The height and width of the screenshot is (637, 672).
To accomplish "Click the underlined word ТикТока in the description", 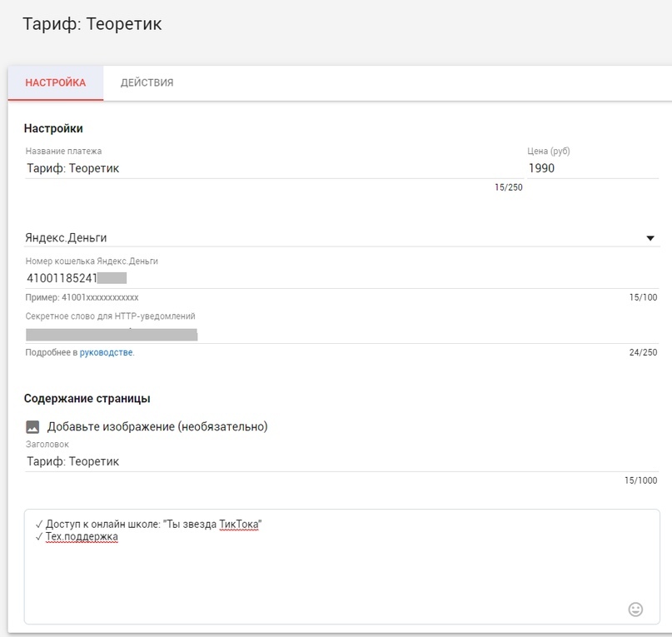I will [x=238, y=524].
